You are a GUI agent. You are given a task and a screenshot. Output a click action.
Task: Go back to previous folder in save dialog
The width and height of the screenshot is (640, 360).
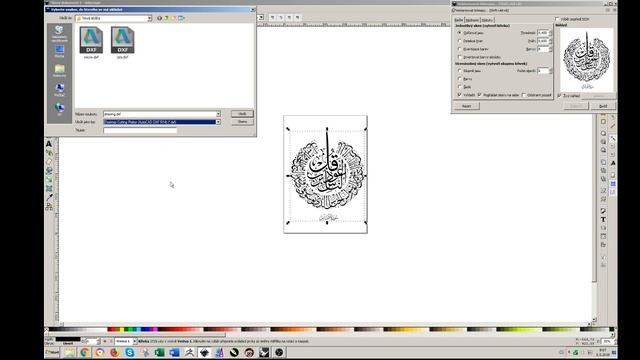tap(160, 18)
